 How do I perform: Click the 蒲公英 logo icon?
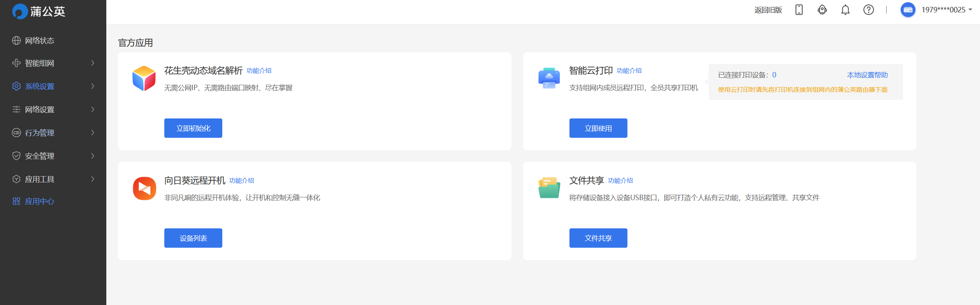(x=20, y=12)
